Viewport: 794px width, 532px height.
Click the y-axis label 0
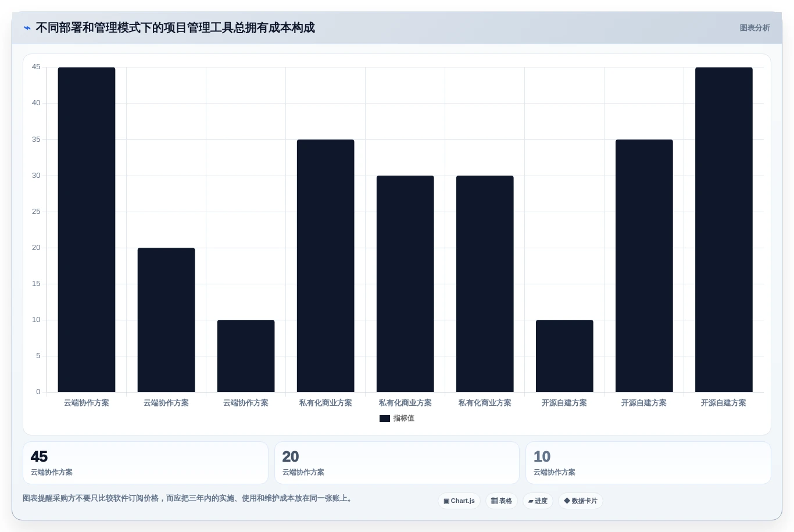(38, 392)
